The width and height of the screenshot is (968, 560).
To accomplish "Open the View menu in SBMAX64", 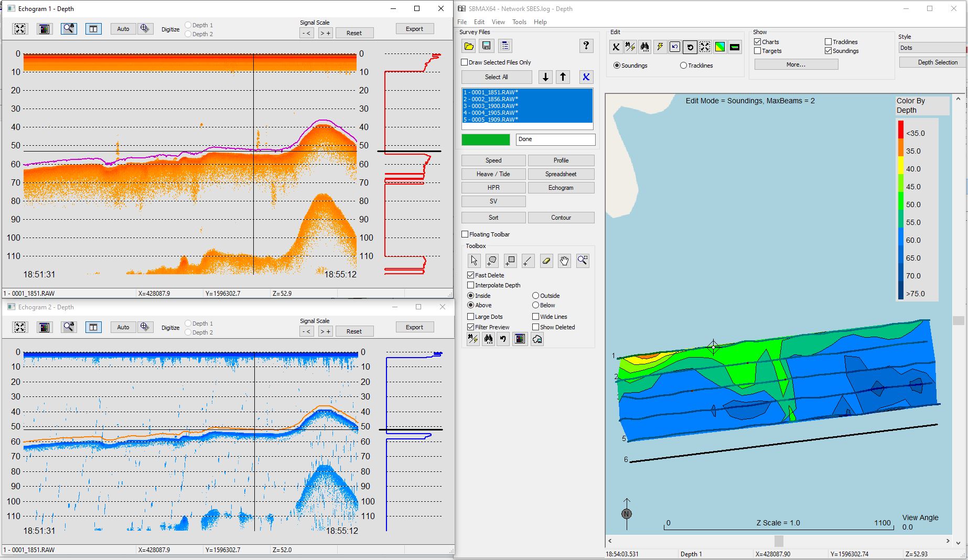I will pyautogui.click(x=498, y=21).
